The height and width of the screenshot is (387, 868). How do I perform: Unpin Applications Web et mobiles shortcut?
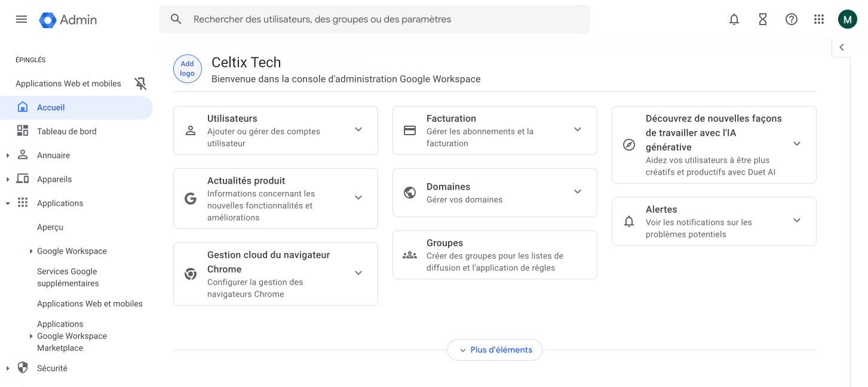coord(140,84)
